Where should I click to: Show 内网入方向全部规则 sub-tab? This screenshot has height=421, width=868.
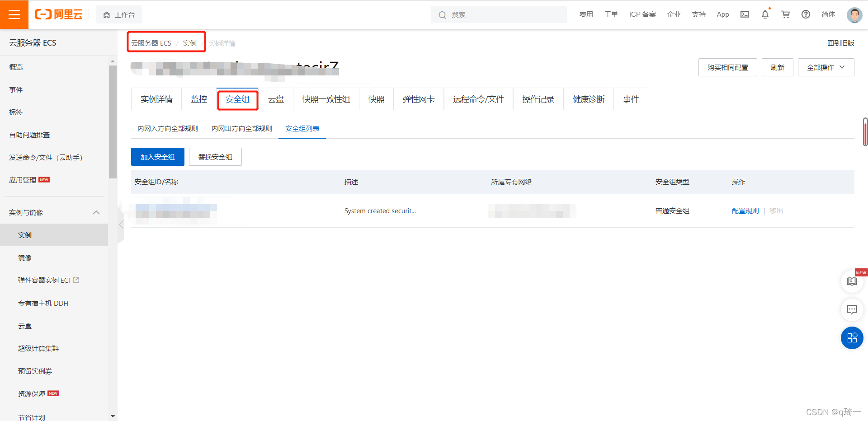(x=168, y=129)
